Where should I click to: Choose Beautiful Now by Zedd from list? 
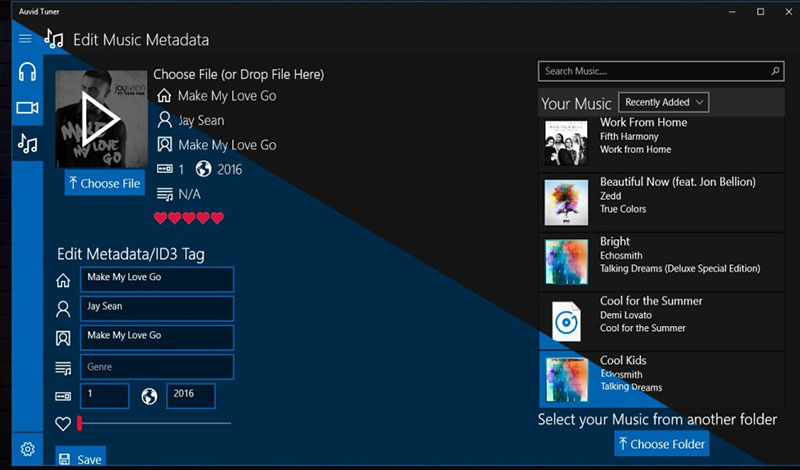pos(660,201)
